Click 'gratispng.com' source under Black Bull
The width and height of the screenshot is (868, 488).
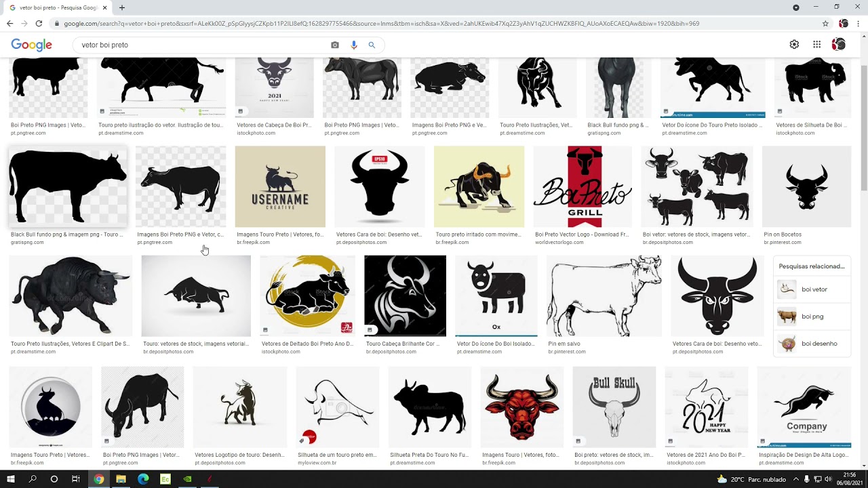27,242
